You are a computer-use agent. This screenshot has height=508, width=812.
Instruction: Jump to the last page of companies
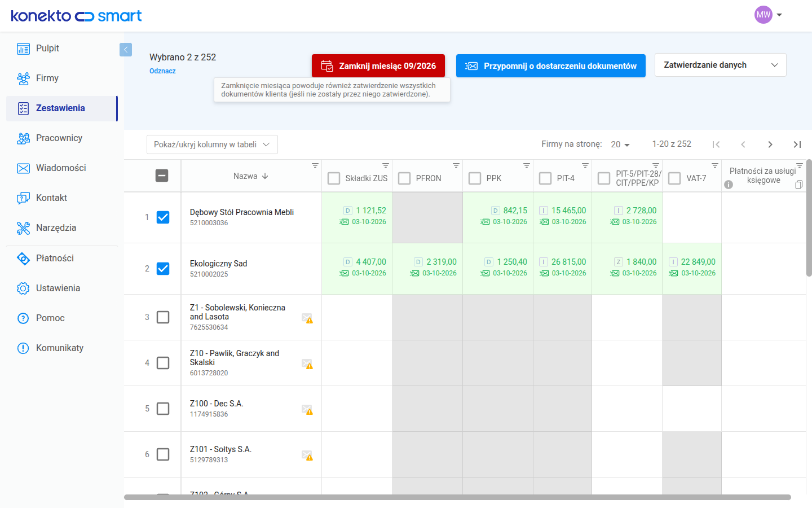[x=797, y=144]
